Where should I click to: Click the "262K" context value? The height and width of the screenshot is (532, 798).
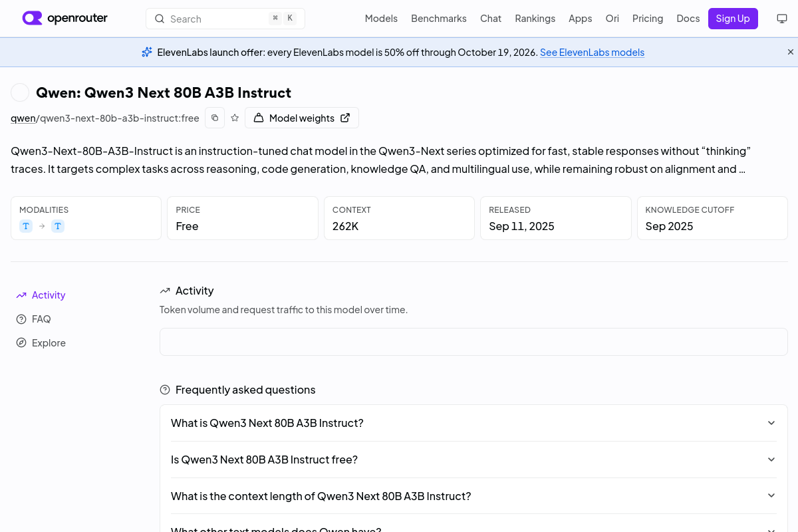pyautogui.click(x=346, y=226)
